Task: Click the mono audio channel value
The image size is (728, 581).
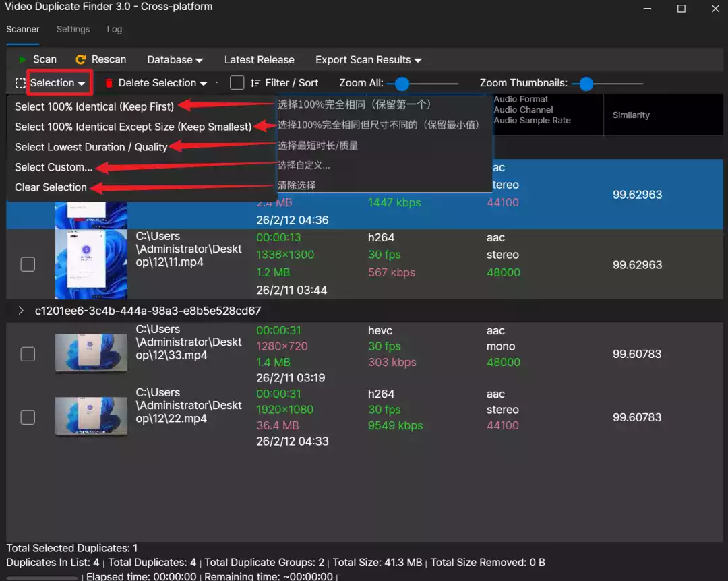Action: click(x=500, y=346)
